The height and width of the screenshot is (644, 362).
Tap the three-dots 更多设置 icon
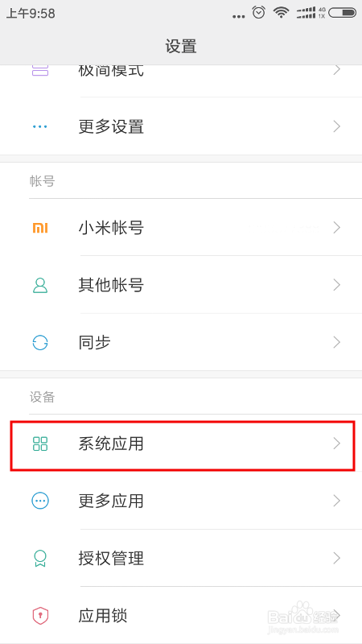click(x=40, y=126)
